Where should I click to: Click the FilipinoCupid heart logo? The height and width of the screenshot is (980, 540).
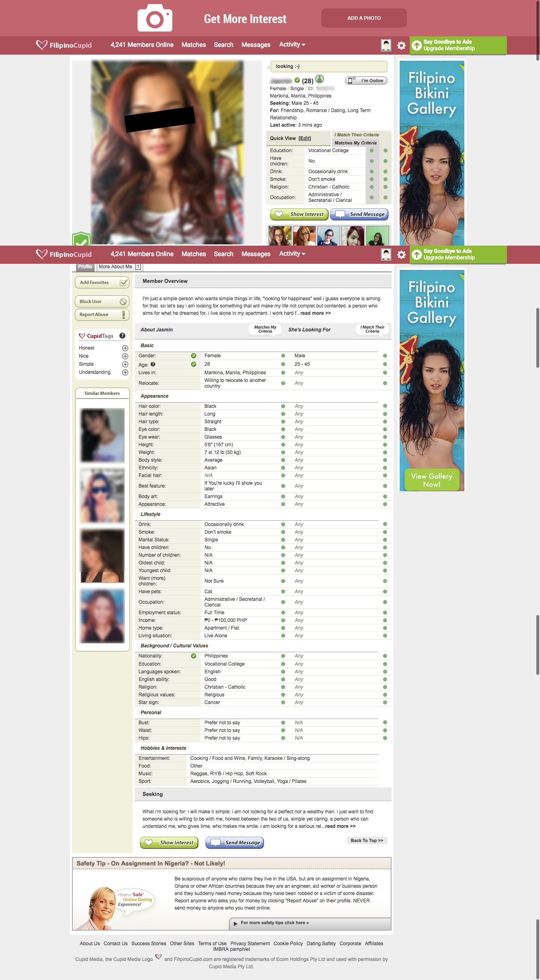[x=41, y=45]
